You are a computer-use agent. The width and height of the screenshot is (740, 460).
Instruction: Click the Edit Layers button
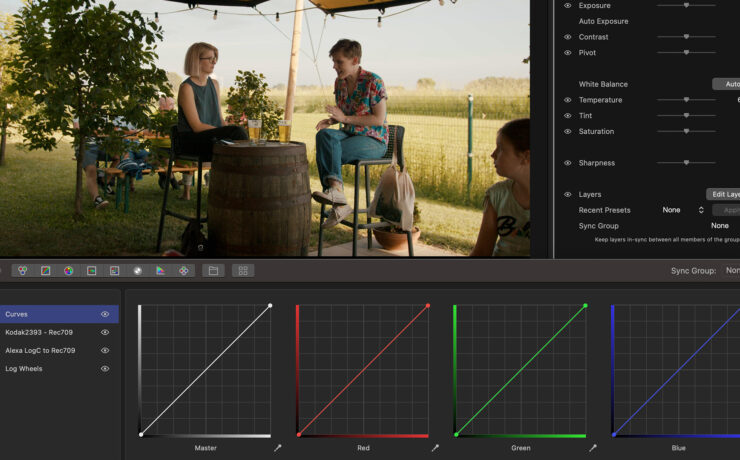[723, 194]
